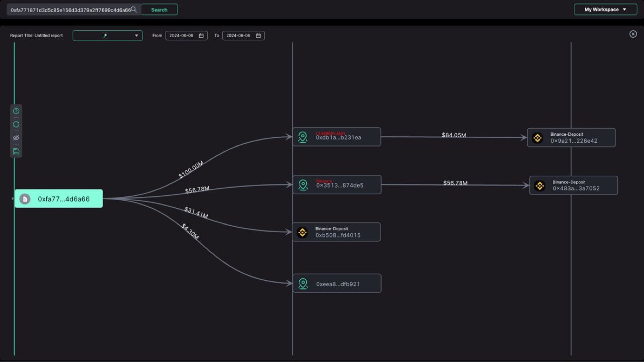Click the magnifier icon in search box

(134, 9)
